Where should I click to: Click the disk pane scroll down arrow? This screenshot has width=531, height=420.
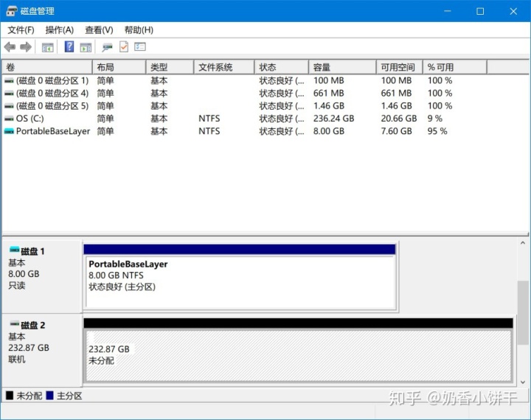pyautogui.click(x=523, y=382)
